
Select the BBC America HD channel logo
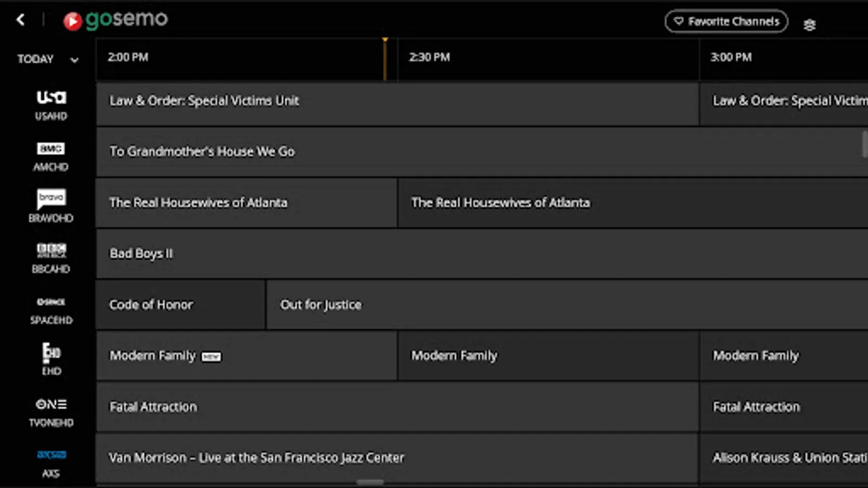51,251
